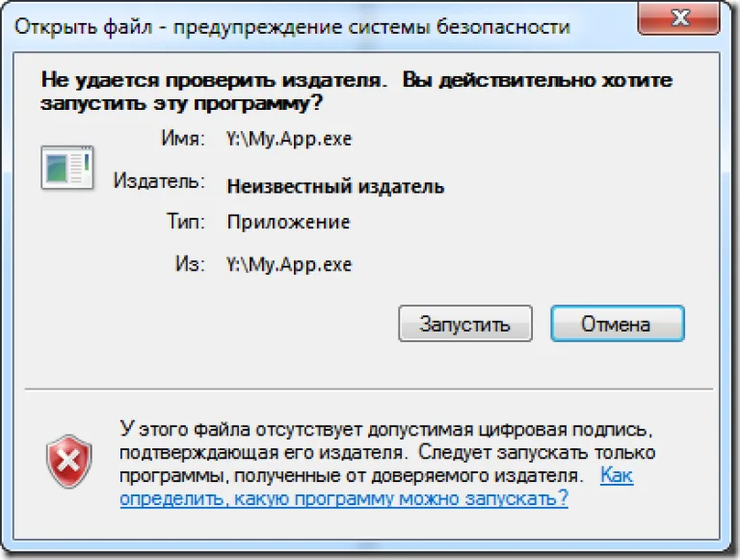Click the Из path 'Y:\My.App.exe'
Viewport: 740px width, 560px height.
tap(289, 264)
